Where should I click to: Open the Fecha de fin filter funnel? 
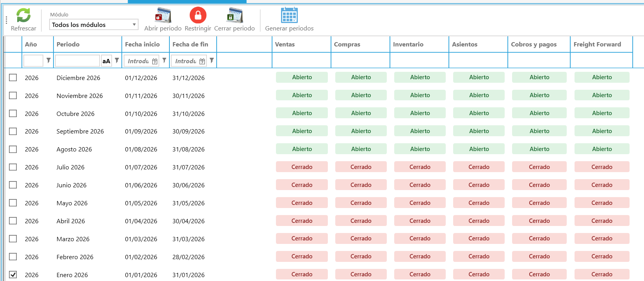pos(212,60)
